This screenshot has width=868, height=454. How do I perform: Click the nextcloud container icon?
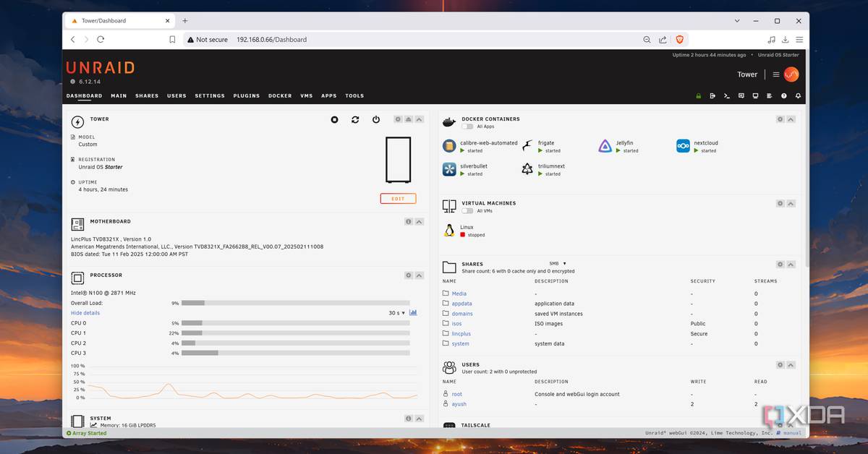tap(683, 146)
